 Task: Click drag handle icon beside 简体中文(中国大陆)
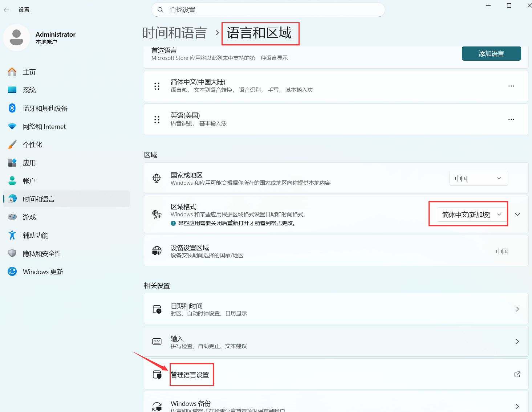157,86
